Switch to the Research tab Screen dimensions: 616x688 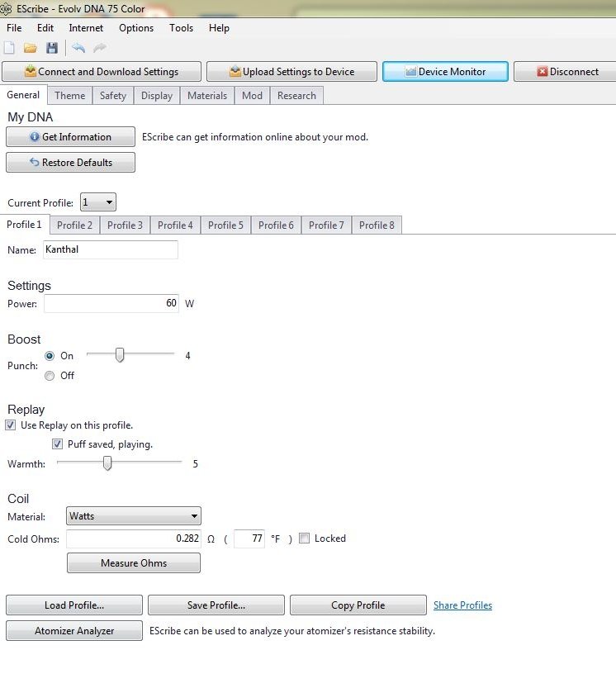[296, 96]
